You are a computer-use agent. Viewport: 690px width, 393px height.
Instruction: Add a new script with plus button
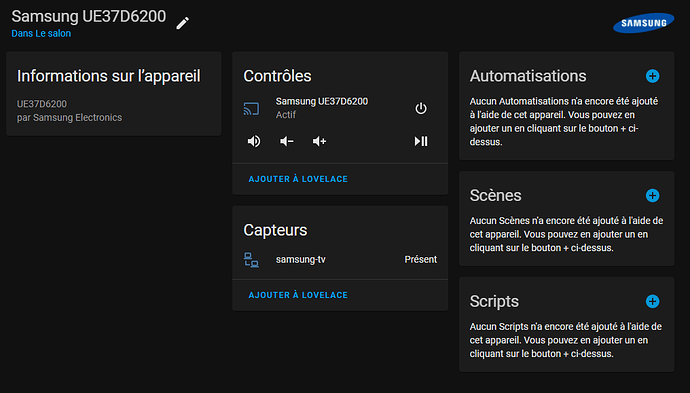click(x=653, y=301)
